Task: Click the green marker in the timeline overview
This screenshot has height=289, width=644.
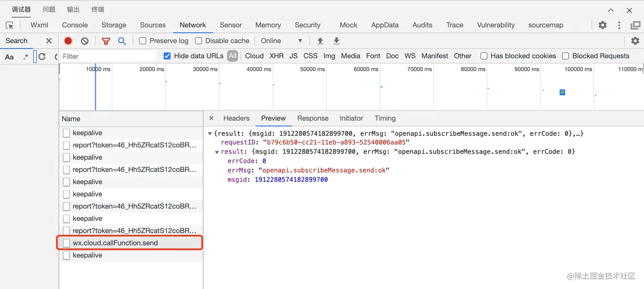Action: coord(562,92)
